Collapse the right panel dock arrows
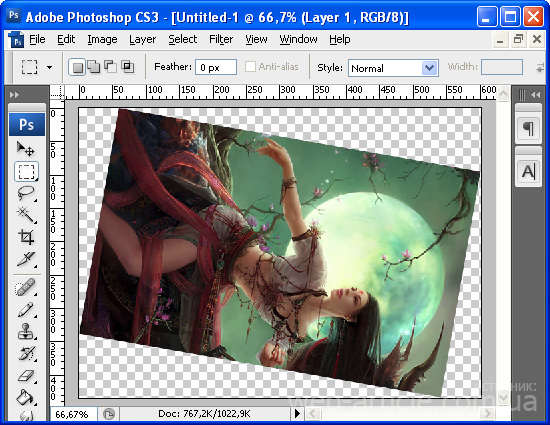This screenshot has width=550, height=425. tap(535, 95)
